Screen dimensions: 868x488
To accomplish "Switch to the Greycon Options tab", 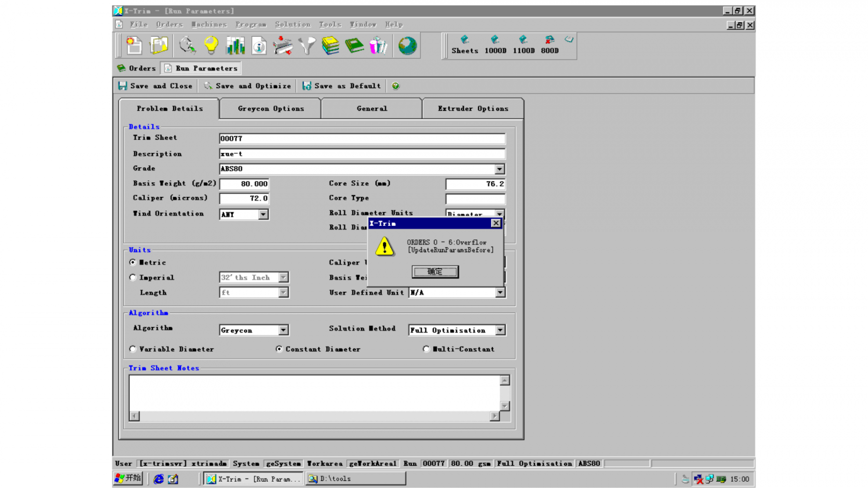I will [271, 109].
